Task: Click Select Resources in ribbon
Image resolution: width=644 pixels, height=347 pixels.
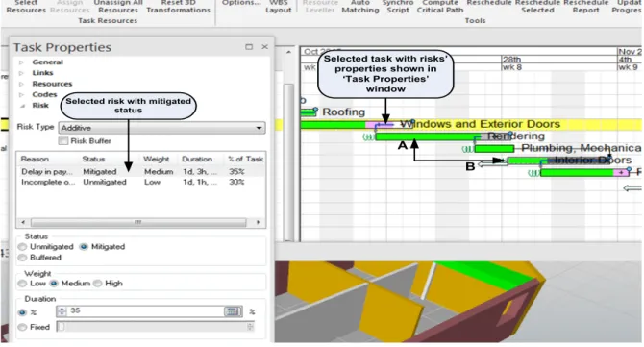Action: click(x=26, y=6)
